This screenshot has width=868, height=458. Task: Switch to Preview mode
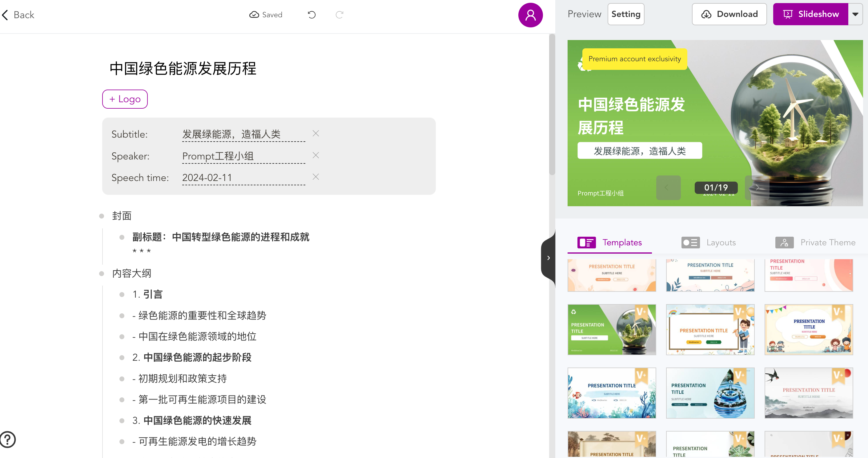(x=584, y=14)
